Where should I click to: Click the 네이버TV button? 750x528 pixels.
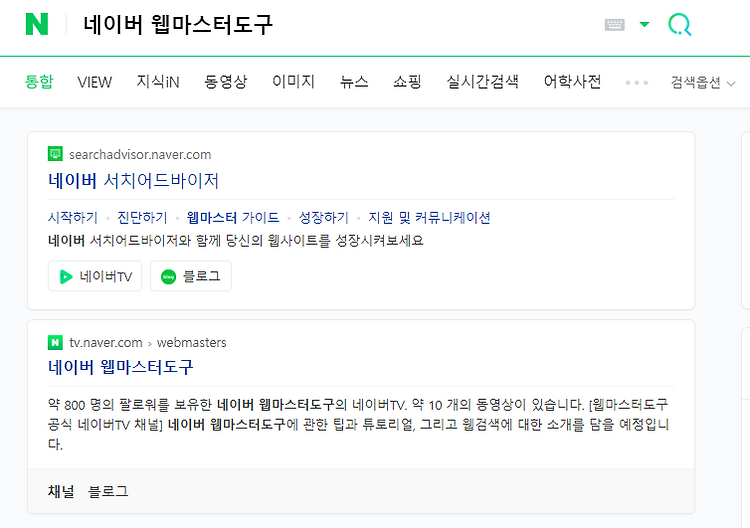point(95,276)
